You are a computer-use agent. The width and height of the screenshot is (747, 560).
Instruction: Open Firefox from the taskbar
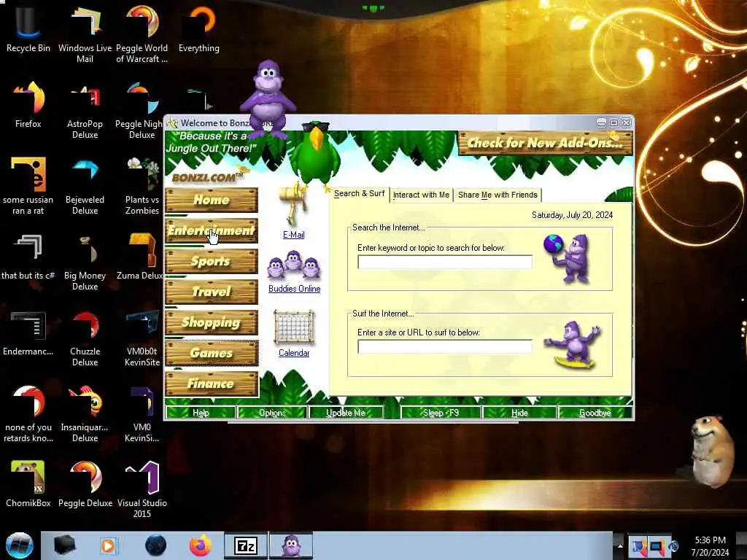tap(201, 545)
